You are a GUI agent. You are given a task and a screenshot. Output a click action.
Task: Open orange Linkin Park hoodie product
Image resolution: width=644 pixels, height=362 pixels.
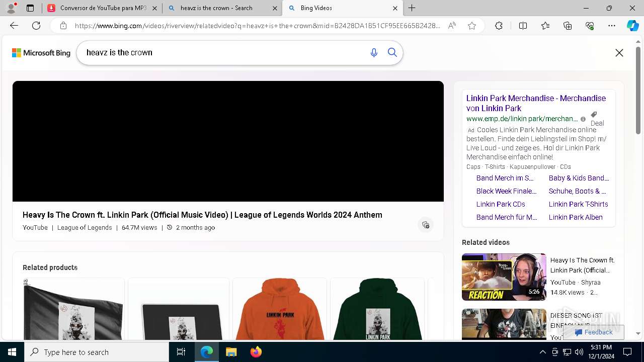[280, 309]
